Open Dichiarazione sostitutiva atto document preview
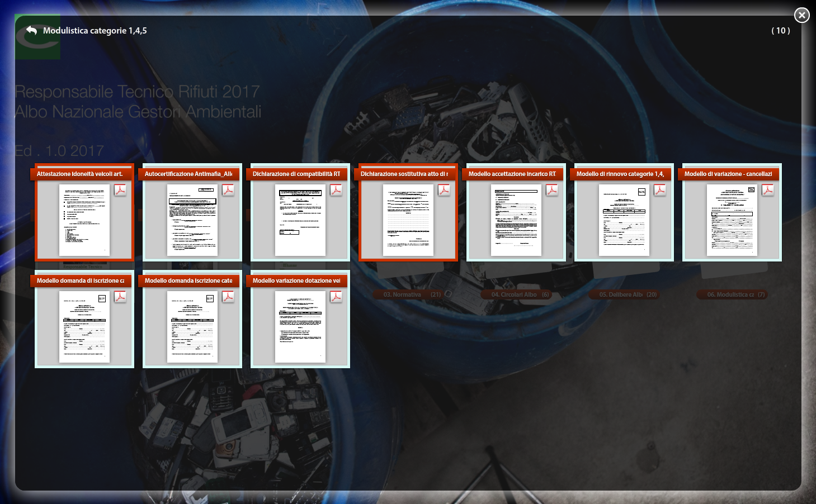The image size is (816, 504). pyautogui.click(x=408, y=220)
